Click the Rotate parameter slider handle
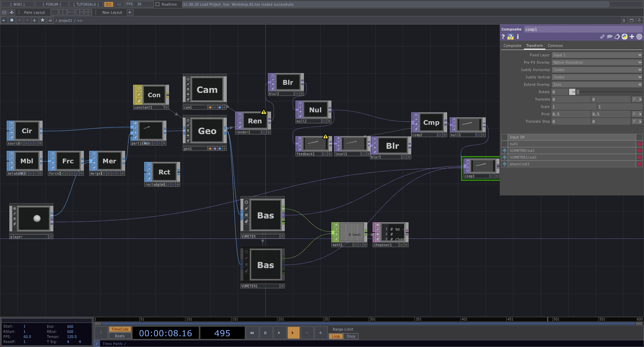The width and height of the screenshot is (644, 347). (572, 92)
